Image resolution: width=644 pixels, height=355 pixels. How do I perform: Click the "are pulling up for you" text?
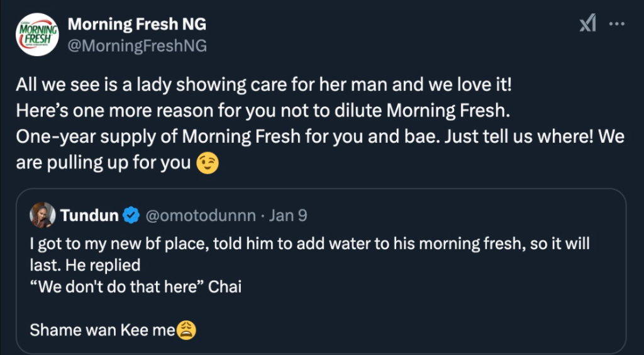coord(104,162)
